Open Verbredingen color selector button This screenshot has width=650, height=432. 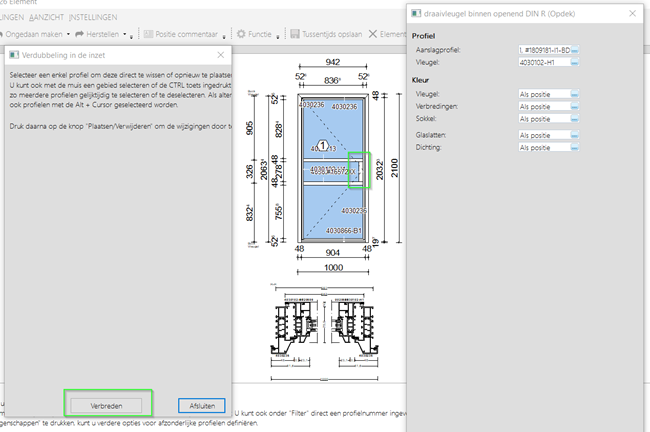pyautogui.click(x=575, y=107)
